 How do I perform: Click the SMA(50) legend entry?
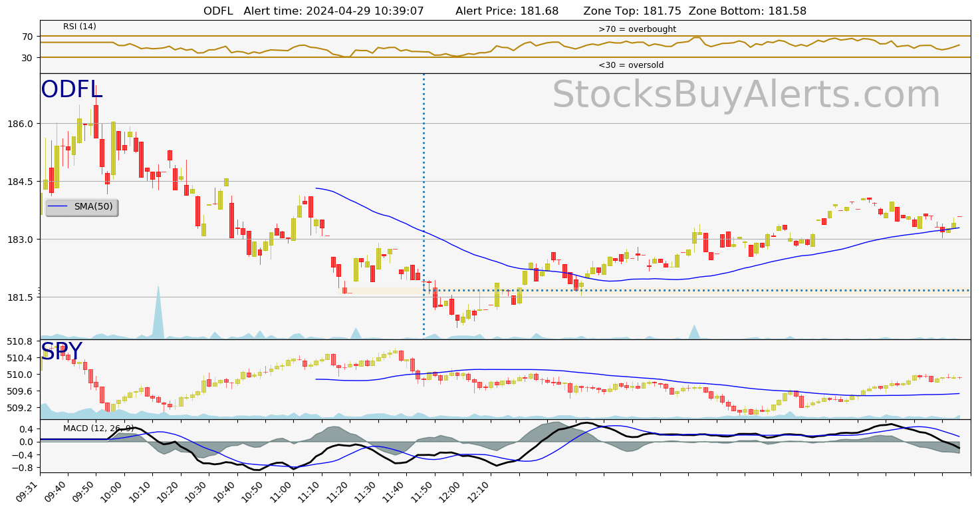(x=81, y=207)
